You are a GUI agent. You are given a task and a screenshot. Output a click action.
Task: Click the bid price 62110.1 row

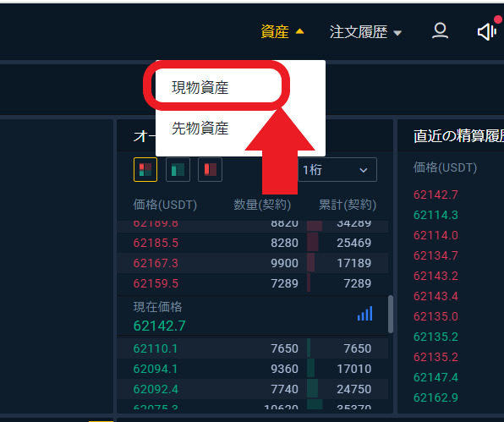pos(252,348)
